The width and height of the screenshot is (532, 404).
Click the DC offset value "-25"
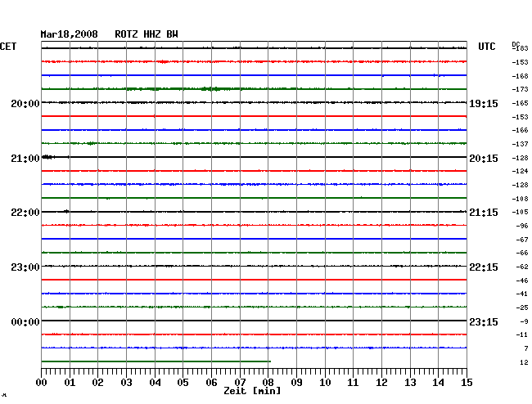[522, 307]
